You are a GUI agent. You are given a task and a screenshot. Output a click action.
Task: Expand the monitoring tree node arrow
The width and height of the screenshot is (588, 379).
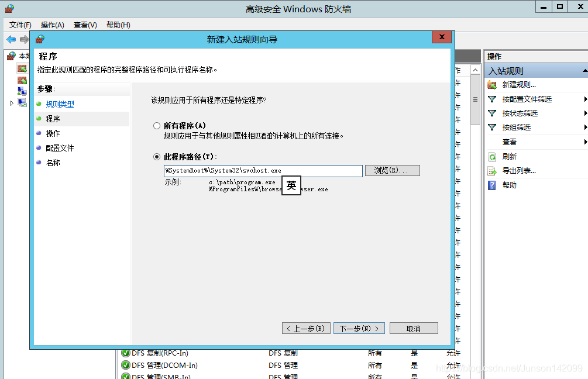click(12, 103)
